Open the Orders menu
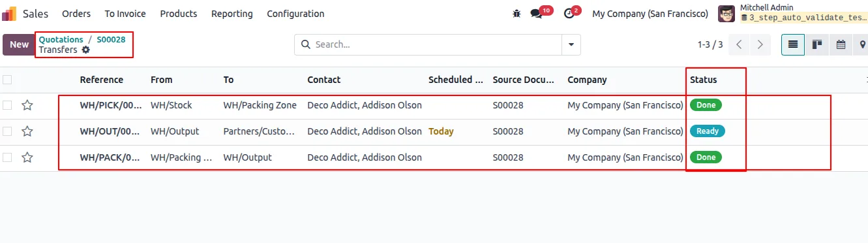Image resolution: width=868 pixels, height=243 pixels. coord(76,14)
